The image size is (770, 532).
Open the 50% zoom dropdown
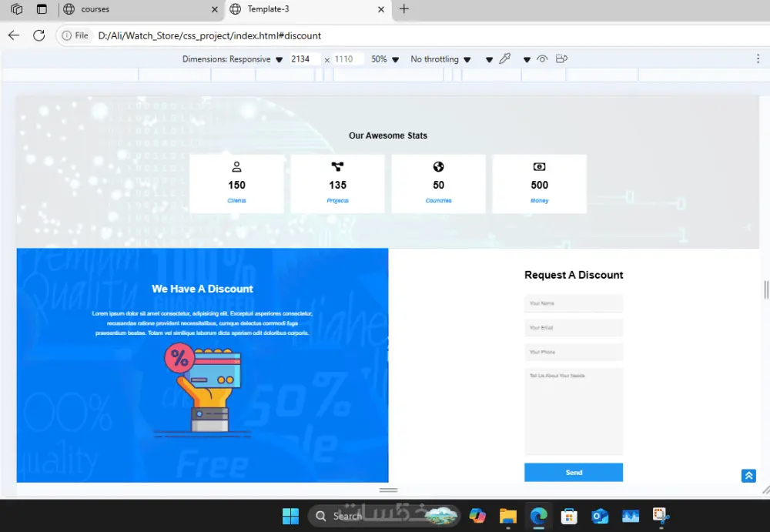384,59
